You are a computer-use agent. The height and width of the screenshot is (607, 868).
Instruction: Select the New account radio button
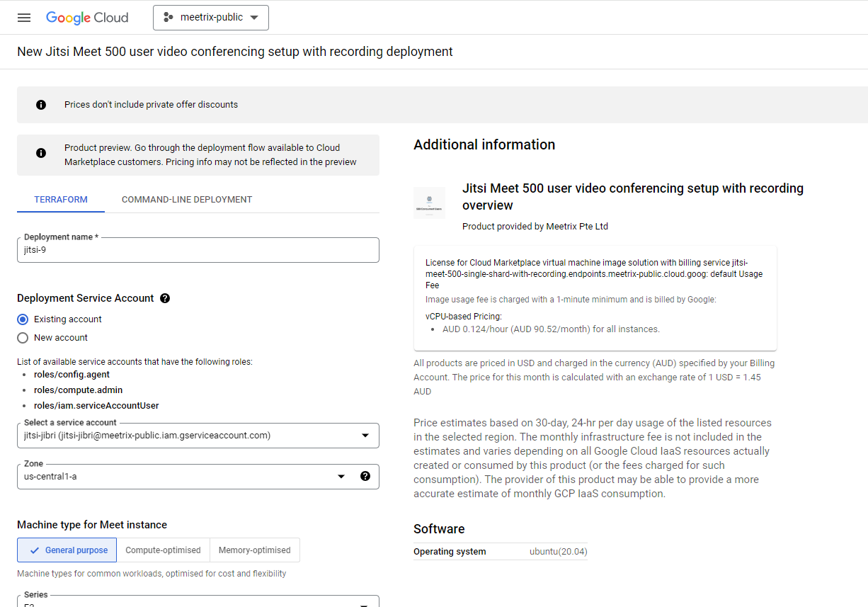pos(23,338)
